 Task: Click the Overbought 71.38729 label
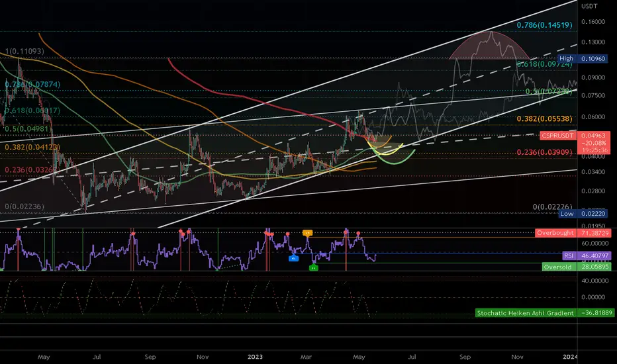[x=573, y=233]
